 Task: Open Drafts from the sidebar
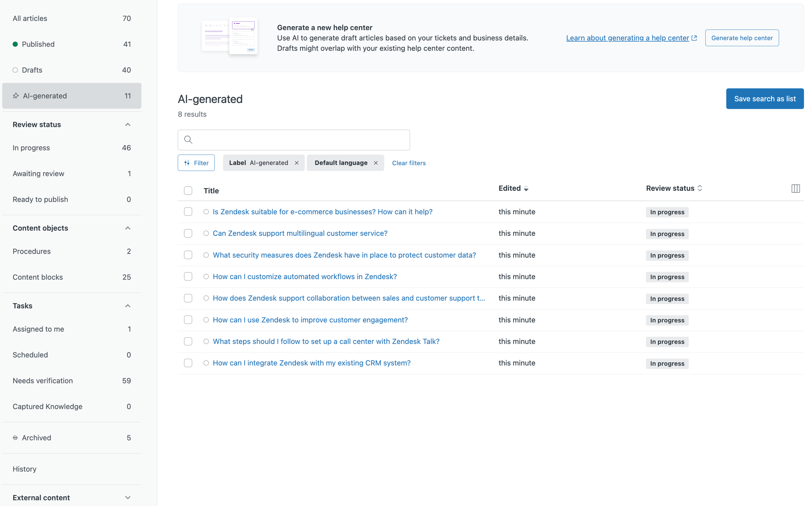click(32, 70)
